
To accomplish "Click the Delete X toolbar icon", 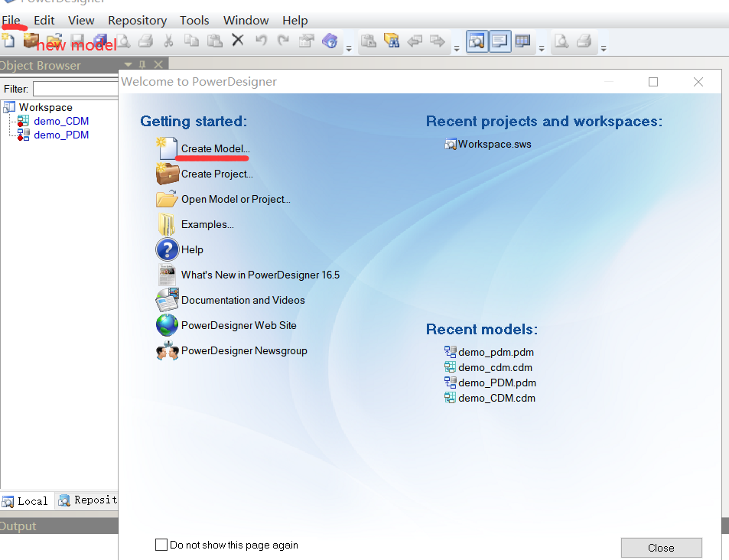I will pos(238,41).
